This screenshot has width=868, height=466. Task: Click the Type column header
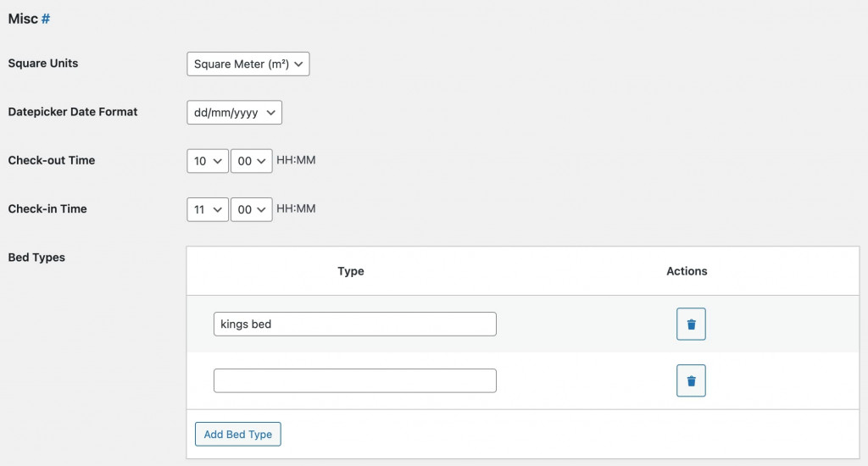click(x=350, y=271)
